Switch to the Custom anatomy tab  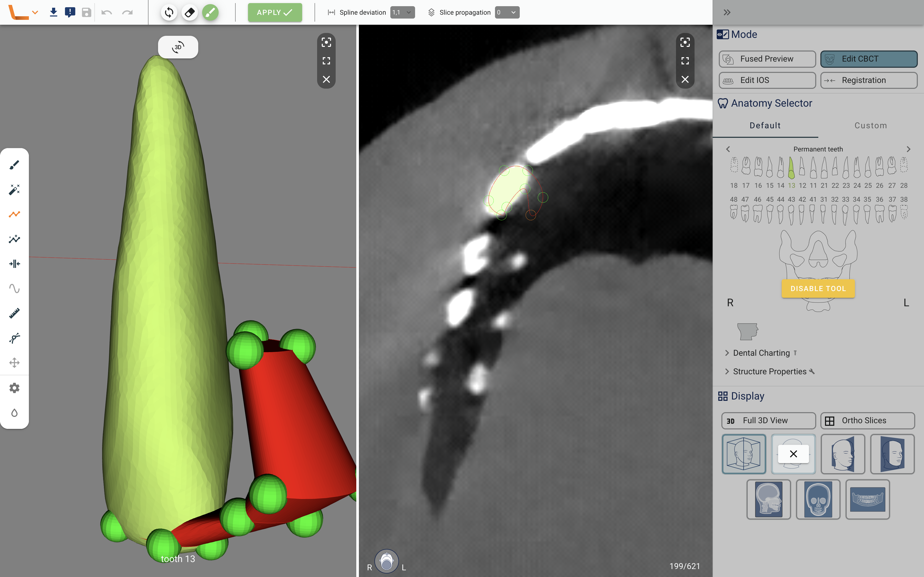(x=871, y=125)
